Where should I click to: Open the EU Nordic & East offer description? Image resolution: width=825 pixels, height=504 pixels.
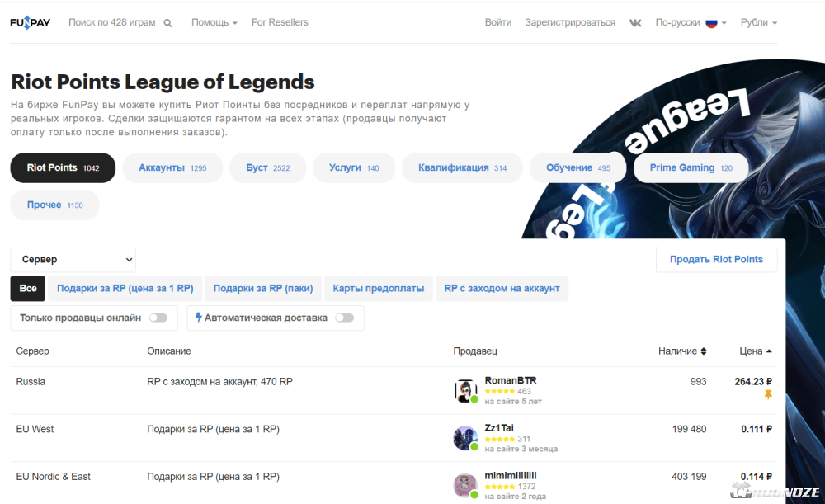click(x=213, y=477)
